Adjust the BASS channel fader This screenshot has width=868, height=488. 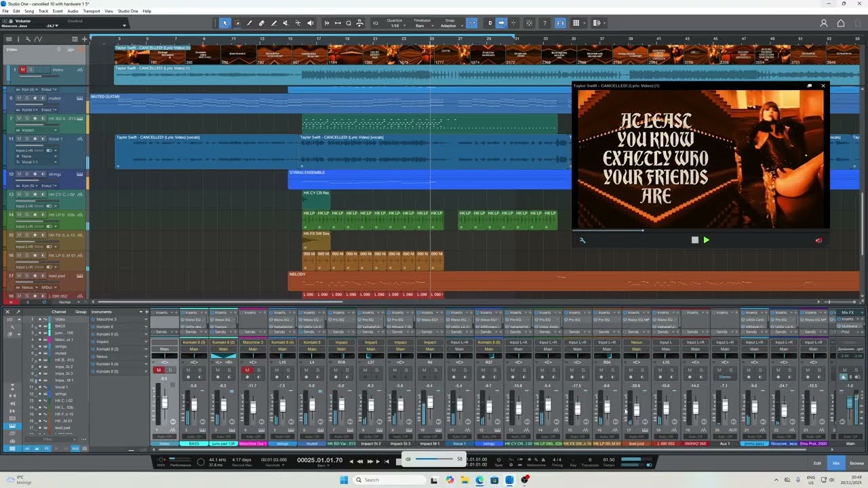[x=194, y=404]
